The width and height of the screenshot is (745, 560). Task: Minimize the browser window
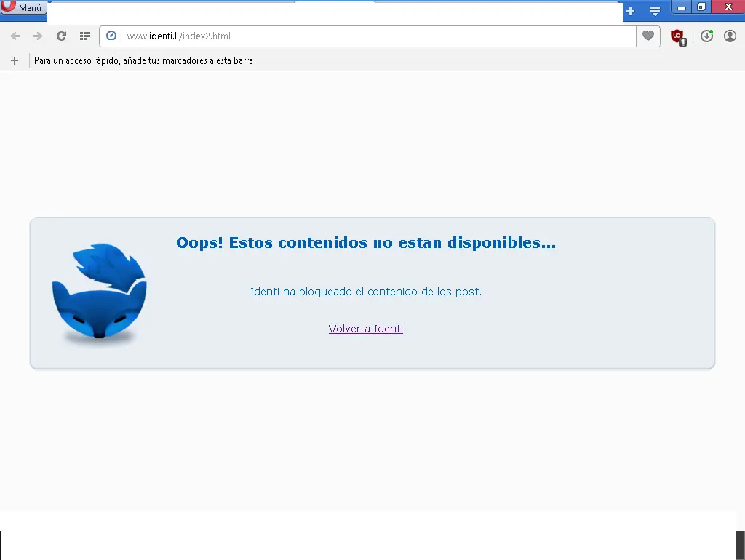point(681,7)
